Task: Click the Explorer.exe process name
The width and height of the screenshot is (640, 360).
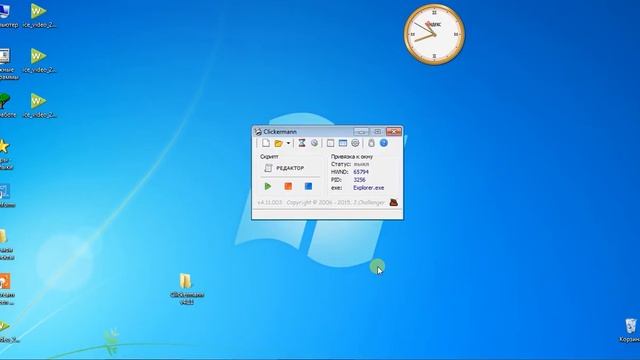Action: 369,188
